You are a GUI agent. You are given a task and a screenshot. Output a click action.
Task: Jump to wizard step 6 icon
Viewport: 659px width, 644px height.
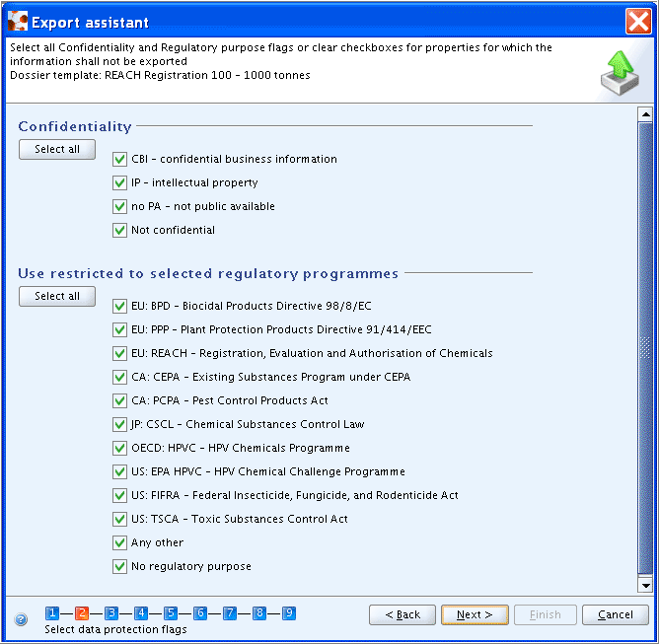[200, 613]
